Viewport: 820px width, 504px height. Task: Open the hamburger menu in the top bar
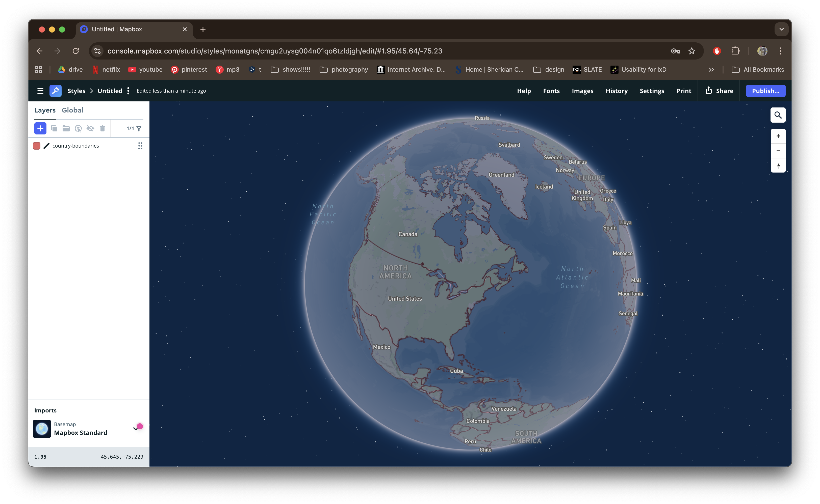(40, 91)
